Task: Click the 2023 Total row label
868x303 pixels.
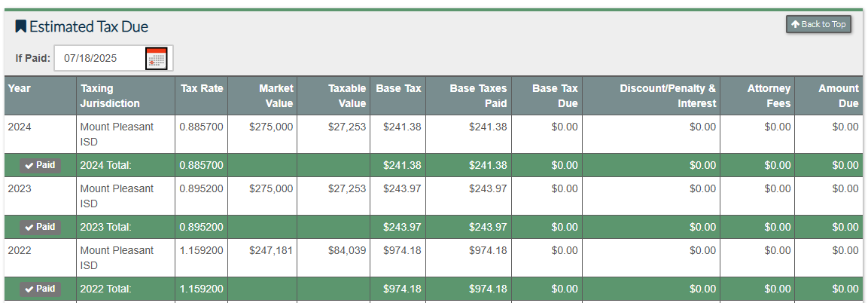Action: coord(106,227)
